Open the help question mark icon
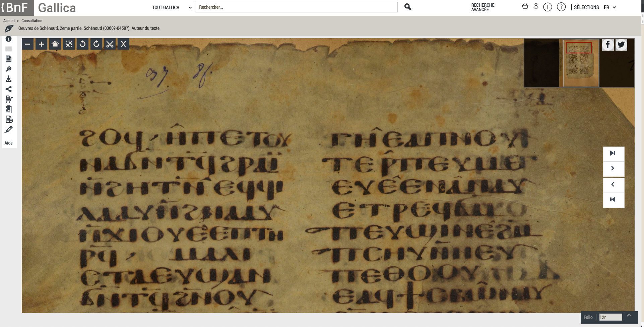This screenshot has width=644, height=327. tap(561, 7)
